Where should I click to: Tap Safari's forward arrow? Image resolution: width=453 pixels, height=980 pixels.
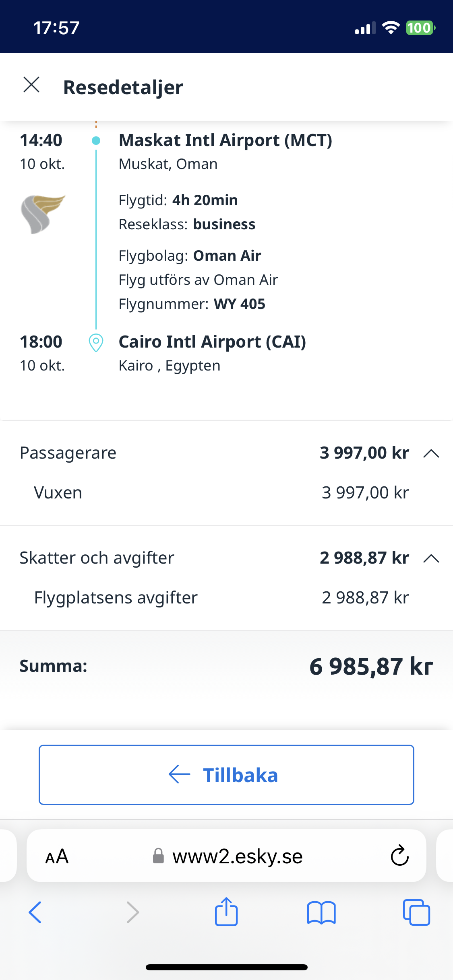point(132,912)
